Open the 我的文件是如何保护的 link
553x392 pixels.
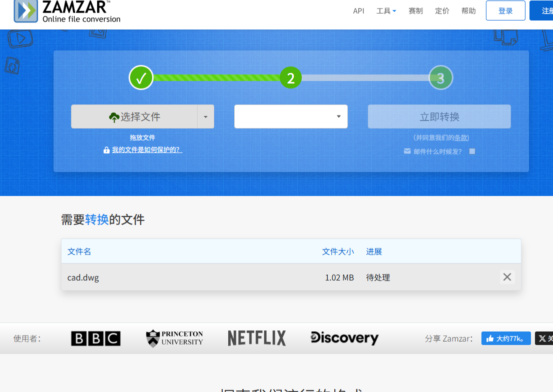point(147,149)
